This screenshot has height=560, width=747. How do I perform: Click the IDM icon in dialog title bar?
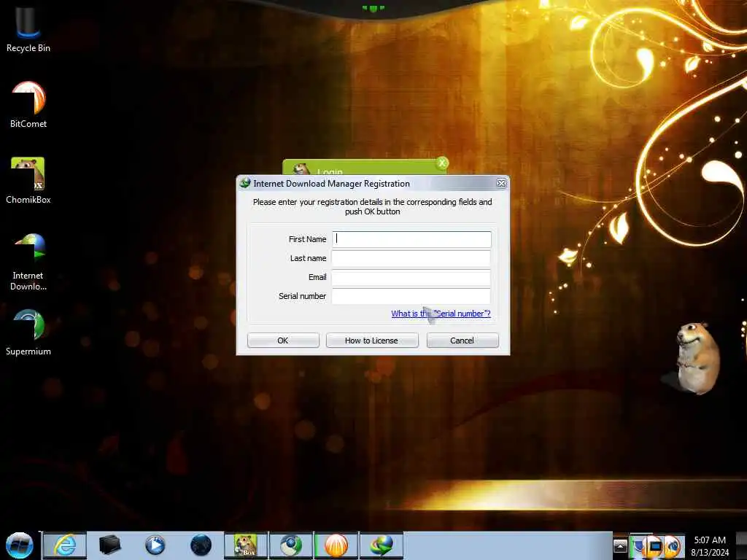point(245,183)
